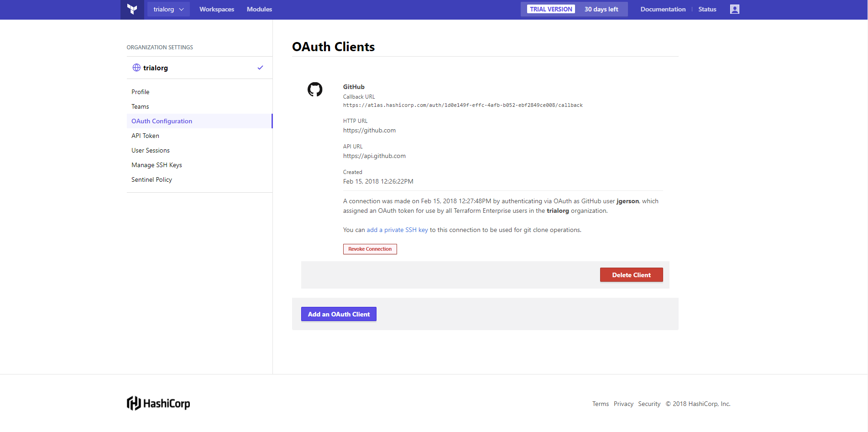Image resolution: width=868 pixels, height=432 pixels.
Task: Open Workspaces in top navigation
Action: 217,9
